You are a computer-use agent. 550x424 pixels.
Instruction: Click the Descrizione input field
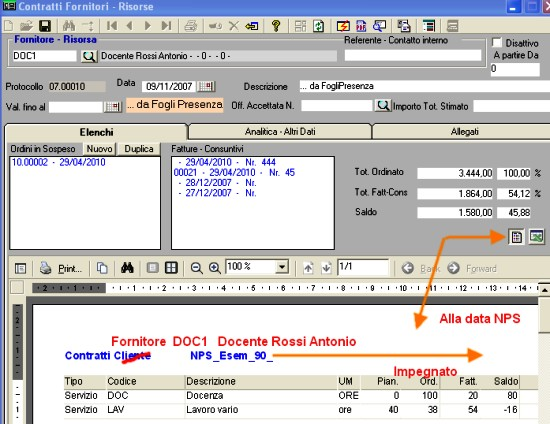point(425,86)
